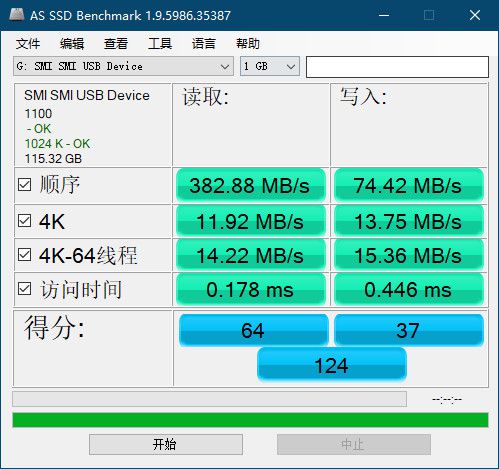Click the --:--:-- elapsed time indicator
499x469 pixels.
[447, 399]
